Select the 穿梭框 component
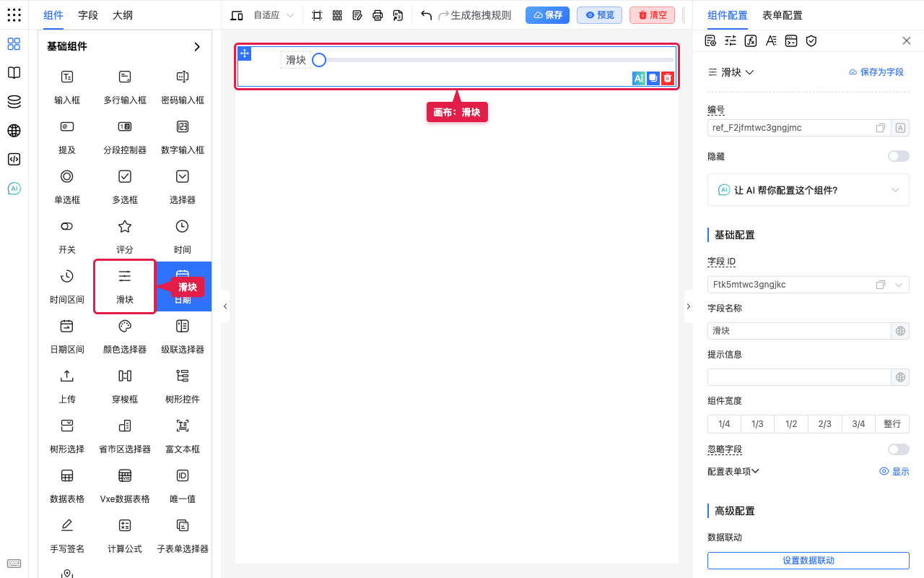Viewport: 924px width, 578px height. tap(125, 387)
